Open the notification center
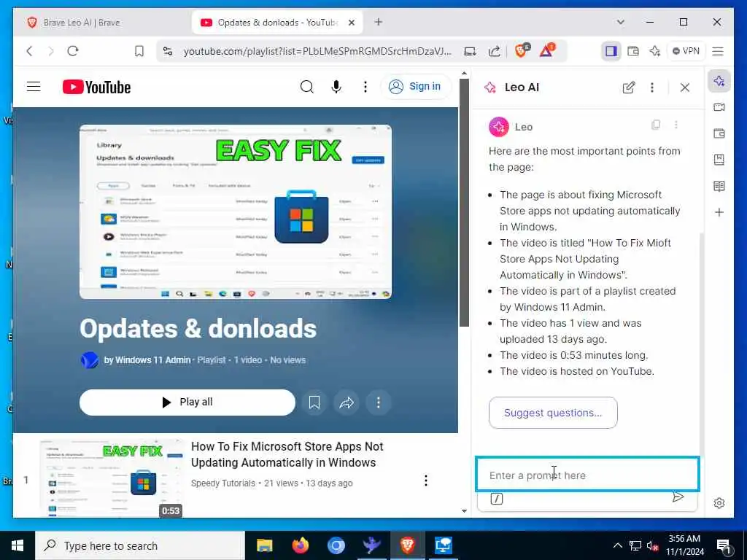 [724, 547]
